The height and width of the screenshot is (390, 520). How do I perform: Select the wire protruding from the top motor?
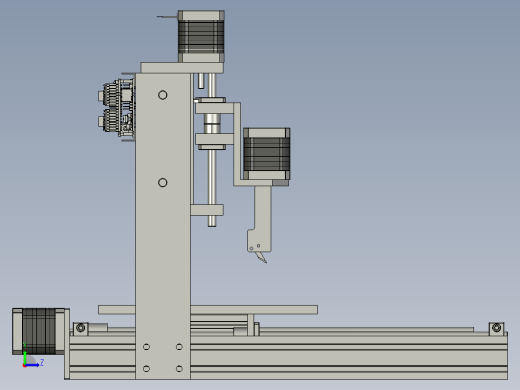[x=167, y=16]
